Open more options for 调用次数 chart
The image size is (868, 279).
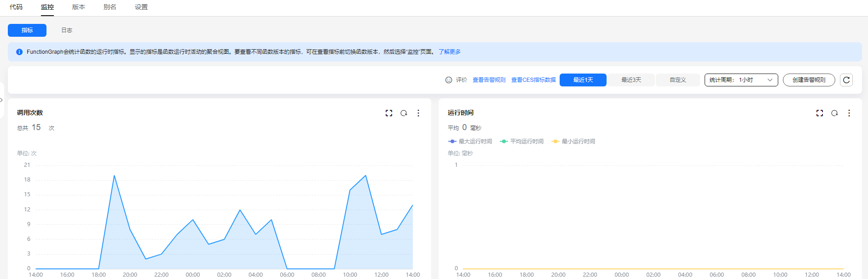pos(418,113)
